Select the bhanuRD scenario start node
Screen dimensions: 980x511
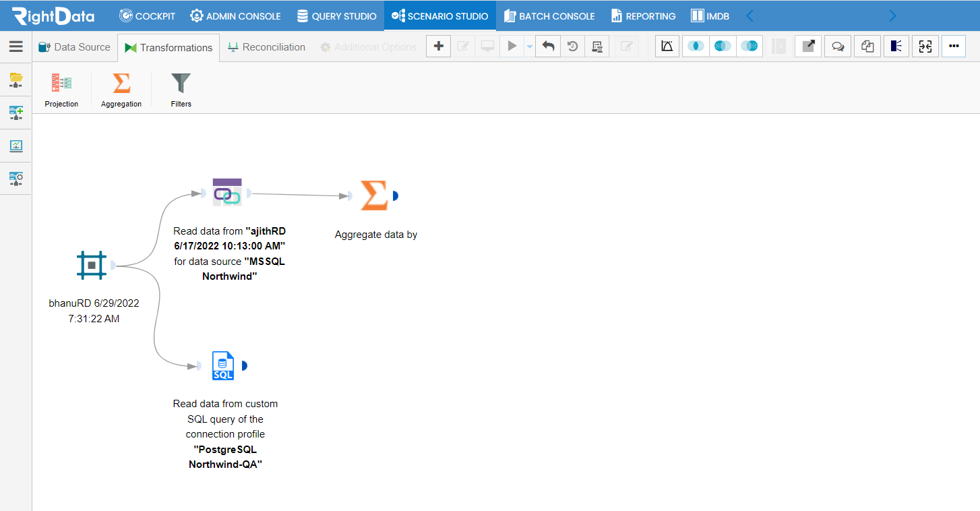click(x=92, y=265)
